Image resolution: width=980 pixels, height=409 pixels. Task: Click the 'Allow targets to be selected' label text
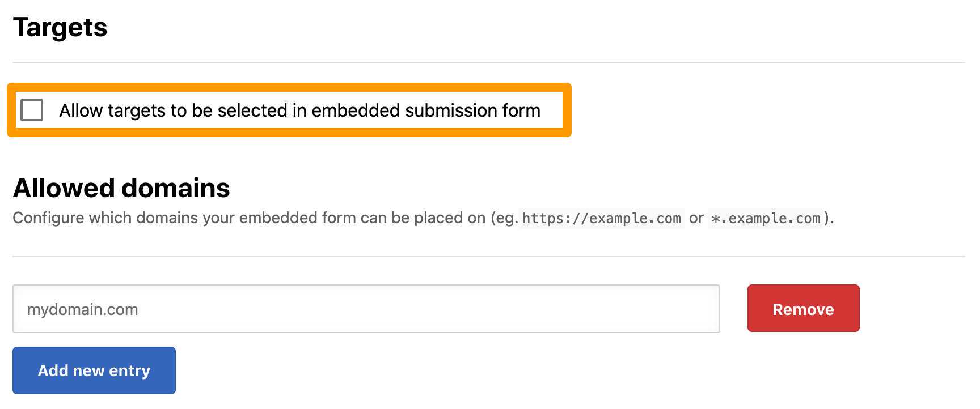click(x=300, y=110)
